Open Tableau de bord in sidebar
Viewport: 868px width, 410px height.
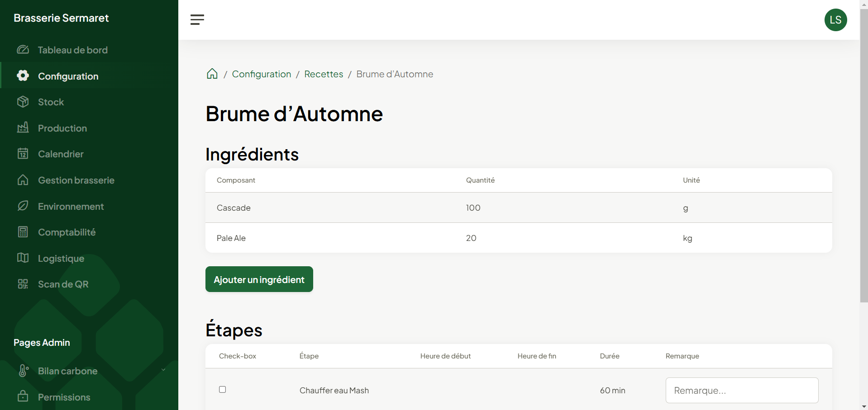point(72,50)
